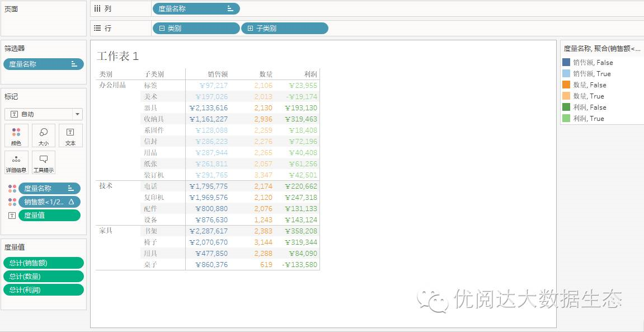
Task: Select the 总计(销售额) measure pill
Action: (44, 263)
